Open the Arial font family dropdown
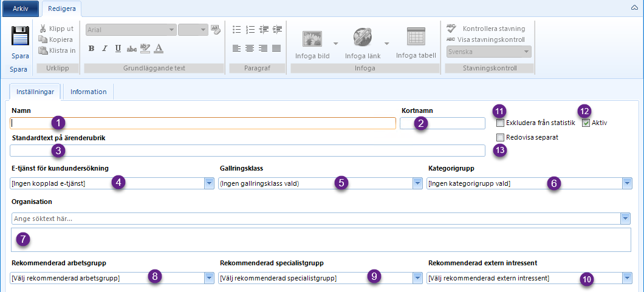 (x=172, y=30)
